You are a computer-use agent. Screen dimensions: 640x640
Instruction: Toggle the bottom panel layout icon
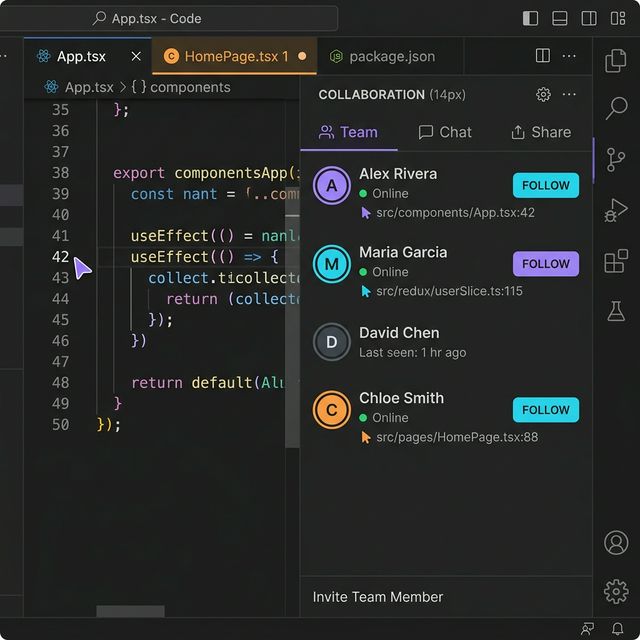point(559,18)
